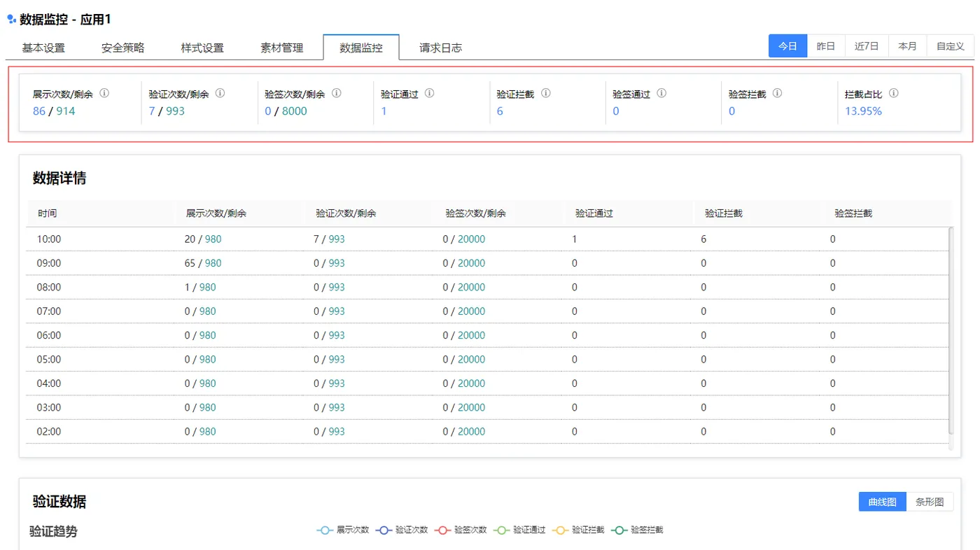Viewport: 980px width, 550px height.
Task: Click 65 / 980 in 09:00 row
Action: 203,263
